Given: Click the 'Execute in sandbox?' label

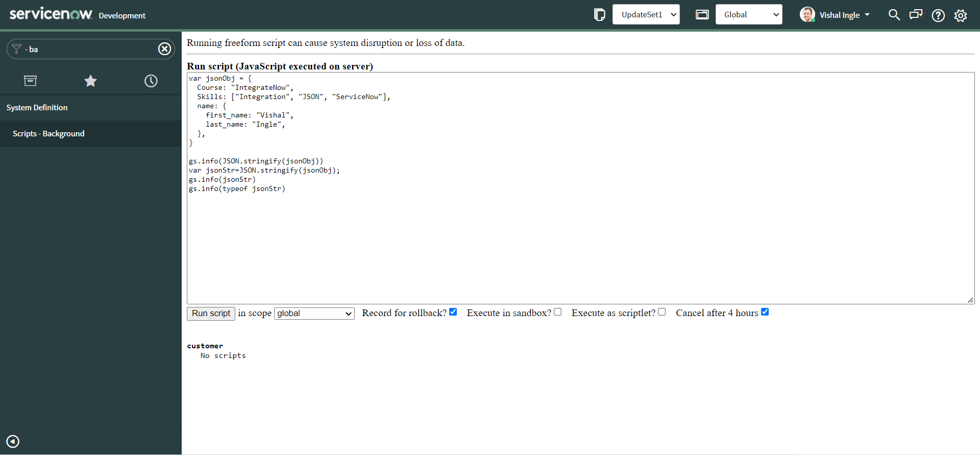Looking at the screenshot, I should click(x=509, y=313).
